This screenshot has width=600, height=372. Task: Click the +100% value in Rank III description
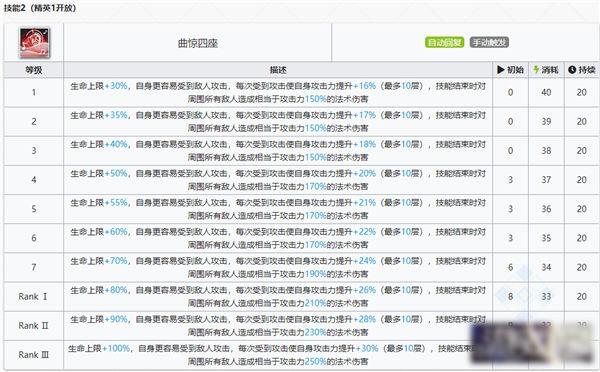pyautogui.click(x=116, y=349)
